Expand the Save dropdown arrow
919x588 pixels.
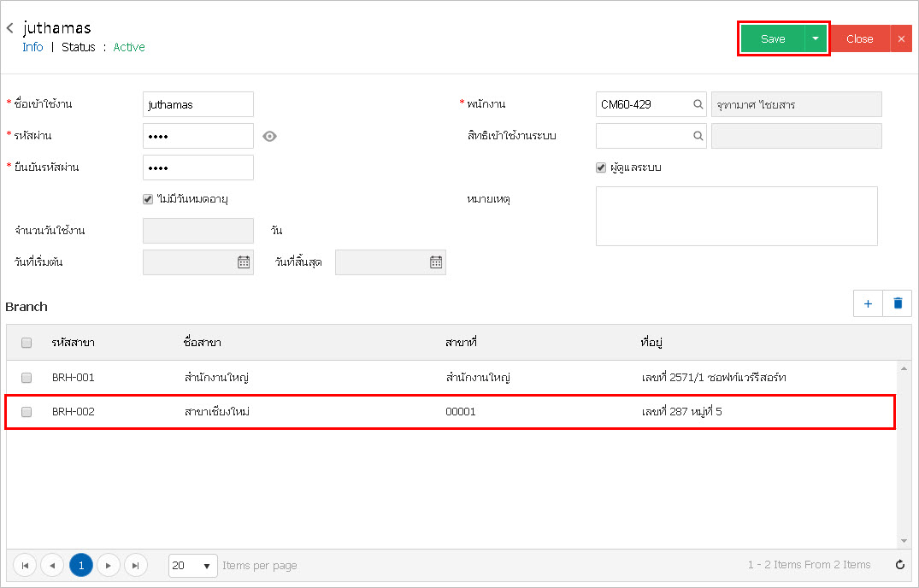pyautogui.click(x=816, y=38)
